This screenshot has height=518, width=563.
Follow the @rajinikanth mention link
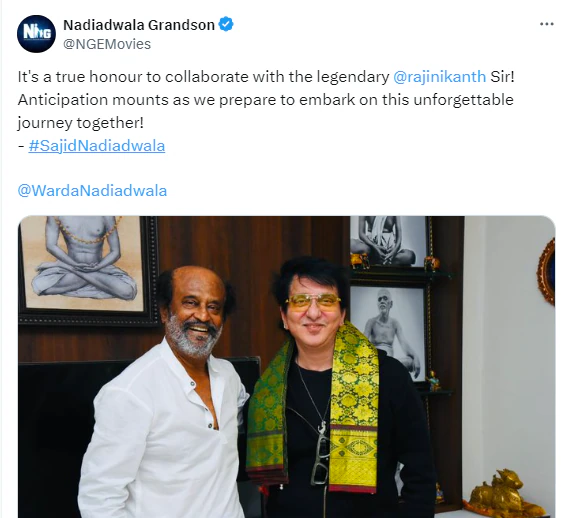(x=439, y=77)
